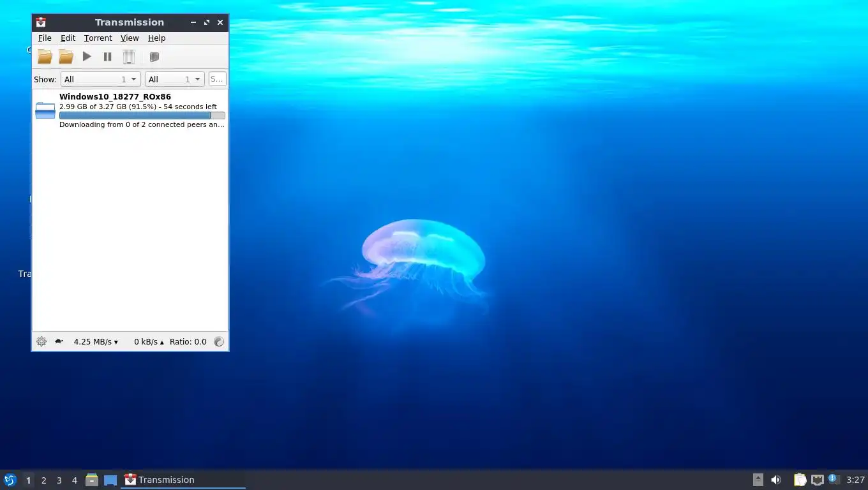Screen dimensions: 868x490
Task: Click the blue folder icon of Windows10_18277_ROx86
Action: (45, 110)
